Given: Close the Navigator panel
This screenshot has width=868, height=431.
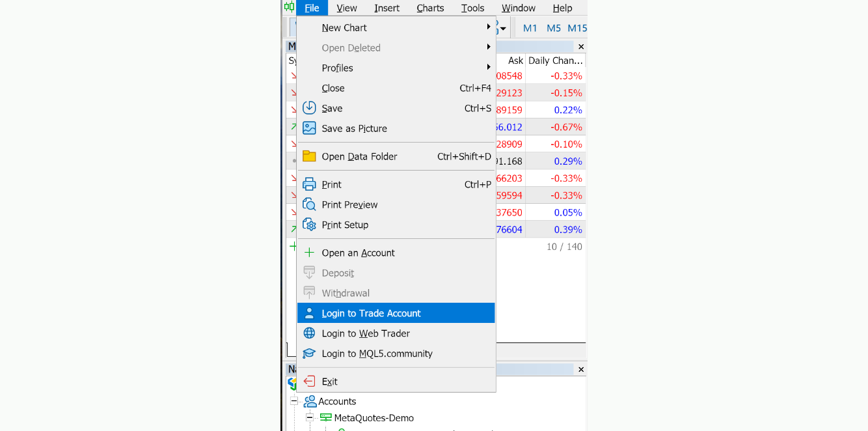Looking at the screenshot, I should point(581,369).
